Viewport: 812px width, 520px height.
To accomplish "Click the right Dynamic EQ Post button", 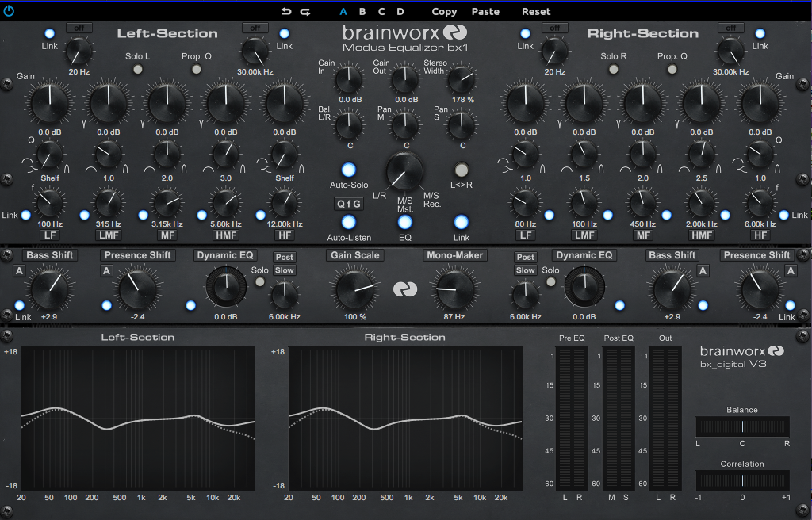I will point(525,257).
